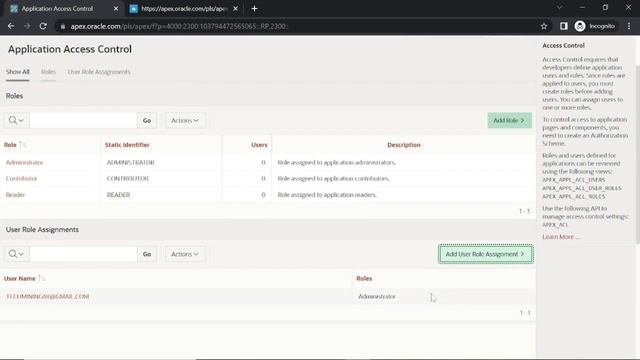Click Go in User Role Assignments search

pyautogui.click(x=147, y=254)
